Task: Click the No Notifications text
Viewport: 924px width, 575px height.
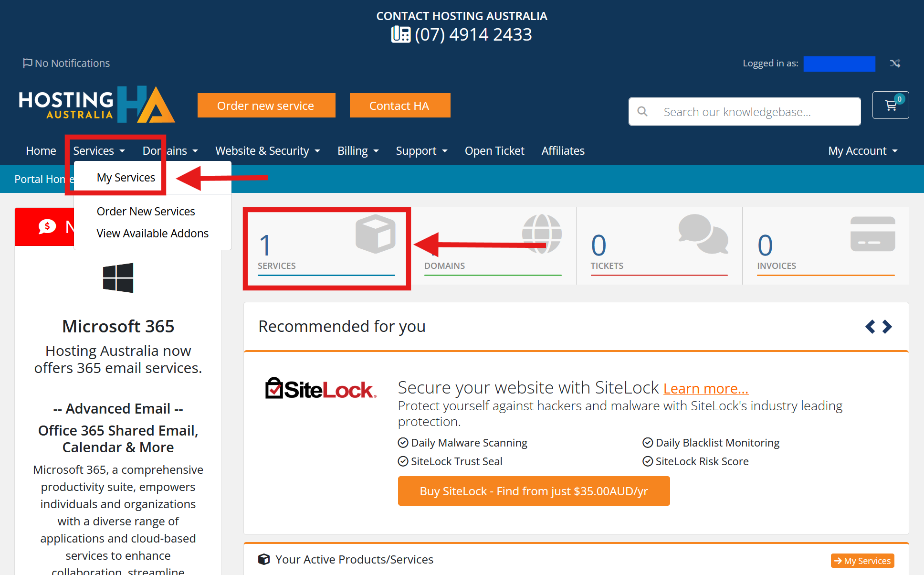Action: [73, 63]
